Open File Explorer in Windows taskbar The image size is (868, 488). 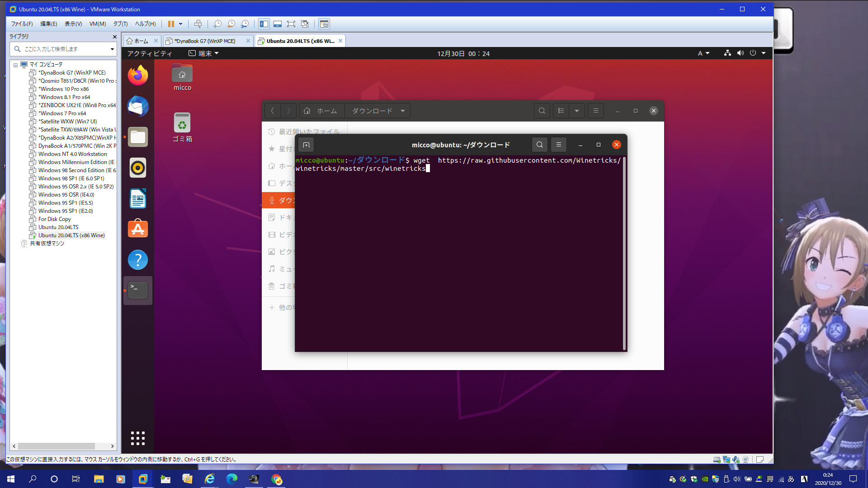click(99, 479)
